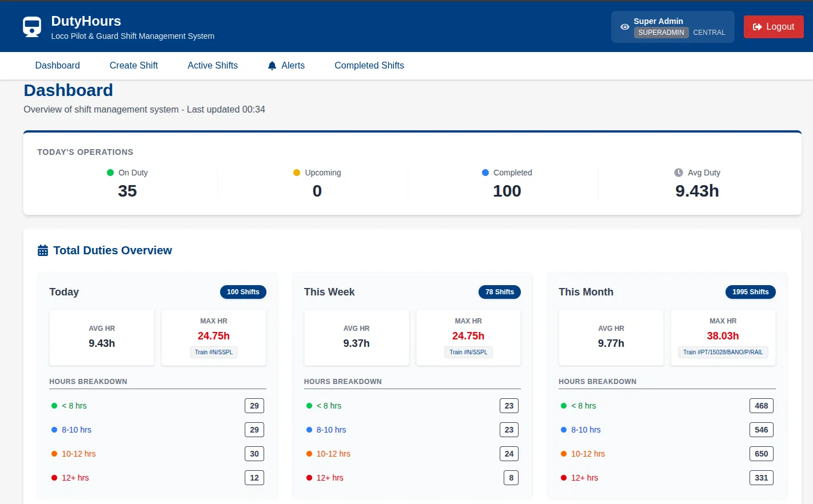The height and width of the screenshot is (504, 813).
Task: Click the Completed value 100
Action: pos(507,191)
